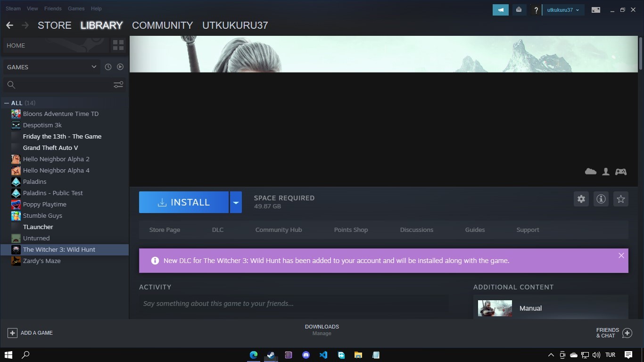Show ready-to-play games filter icon

coord(120,67)
